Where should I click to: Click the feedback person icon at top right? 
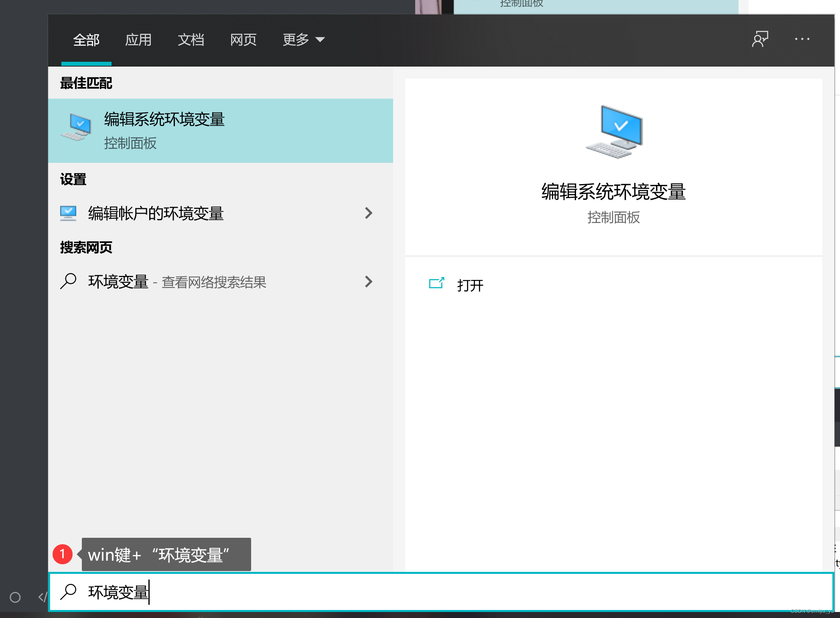point(760,39)
